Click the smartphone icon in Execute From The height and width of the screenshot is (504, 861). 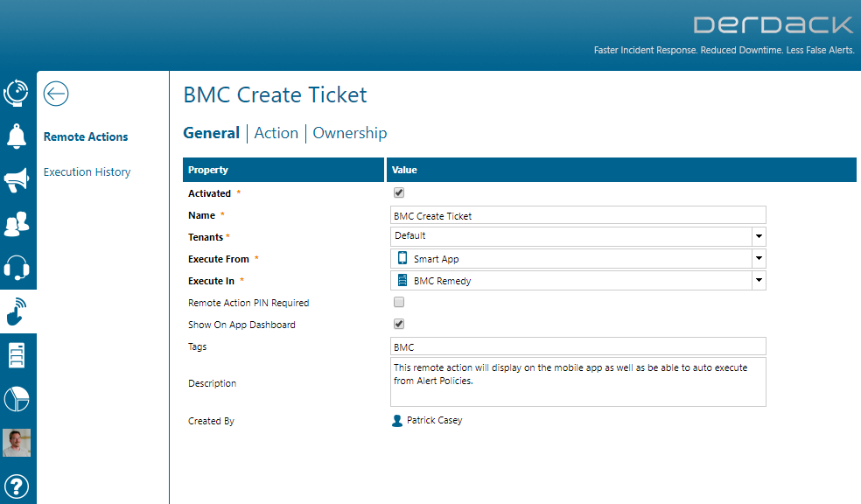(402, 258)
